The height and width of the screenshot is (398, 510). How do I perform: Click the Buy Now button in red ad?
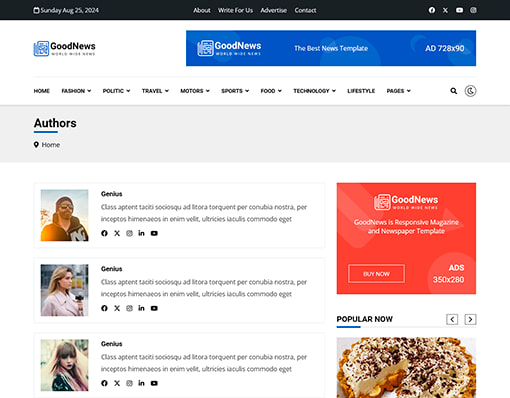click(x=376, y=274)
